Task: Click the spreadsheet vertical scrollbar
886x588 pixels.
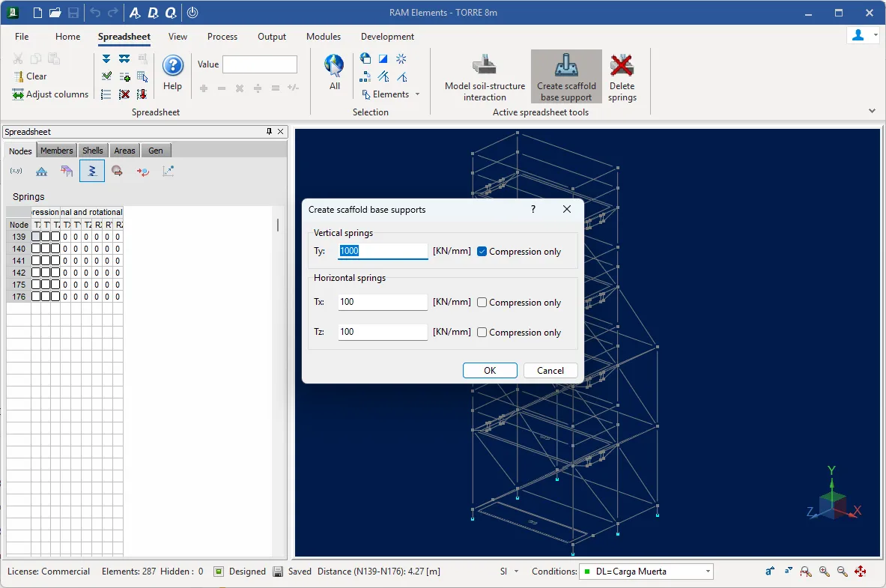Action: pyautogui.click(x=278, y=225)
